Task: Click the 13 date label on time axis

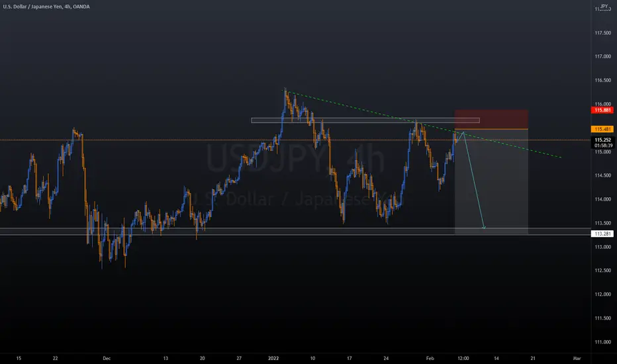Action: coord(166,359)
